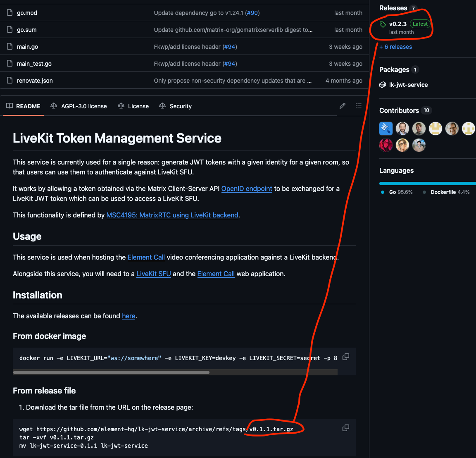This screenshot has width=476, height=458.
Task: Open the Dockerfile 4.4% language link
Action: (x=446, y=192)
